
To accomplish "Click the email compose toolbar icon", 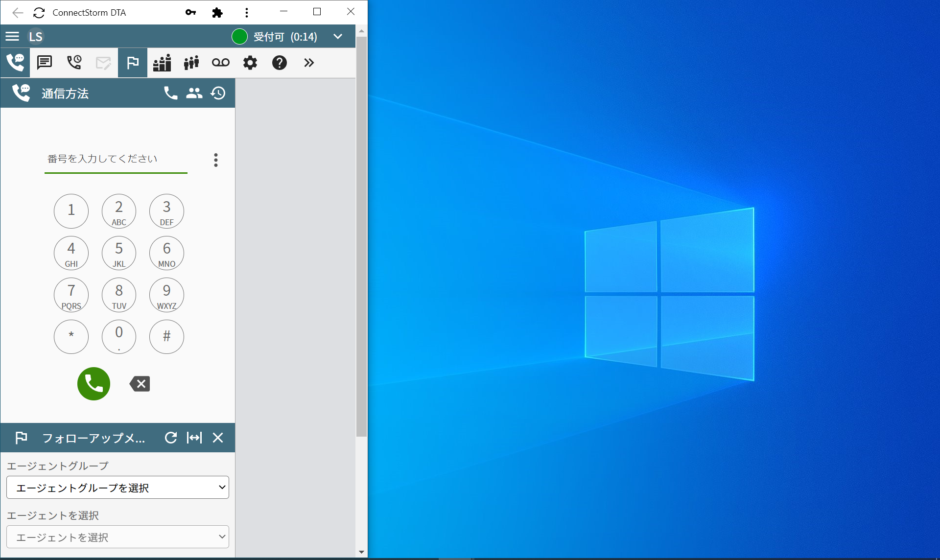I will coord(103,63).
